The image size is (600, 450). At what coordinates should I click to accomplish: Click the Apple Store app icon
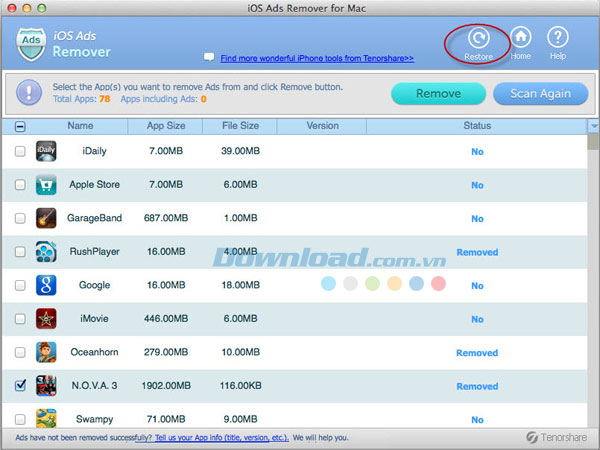point(46,185)
